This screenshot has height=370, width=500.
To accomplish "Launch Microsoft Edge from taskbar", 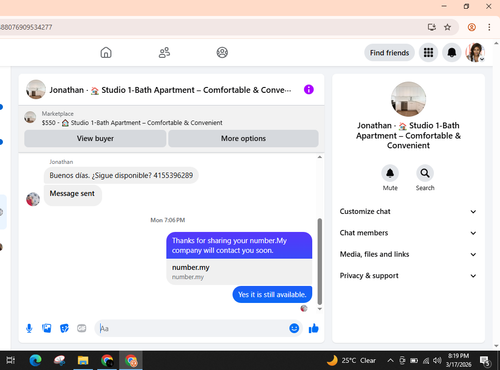I will 35,360.
